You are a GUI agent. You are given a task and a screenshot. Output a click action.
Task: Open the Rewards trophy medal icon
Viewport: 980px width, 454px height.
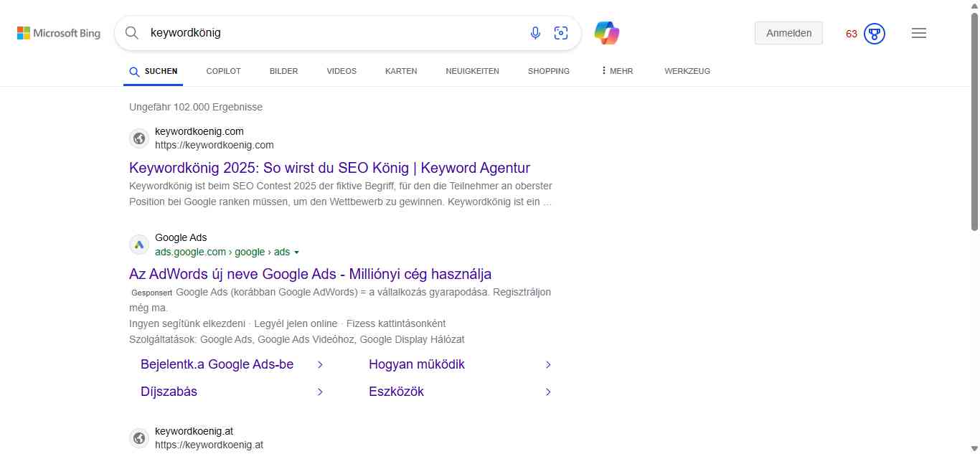(x=875, y=34)
